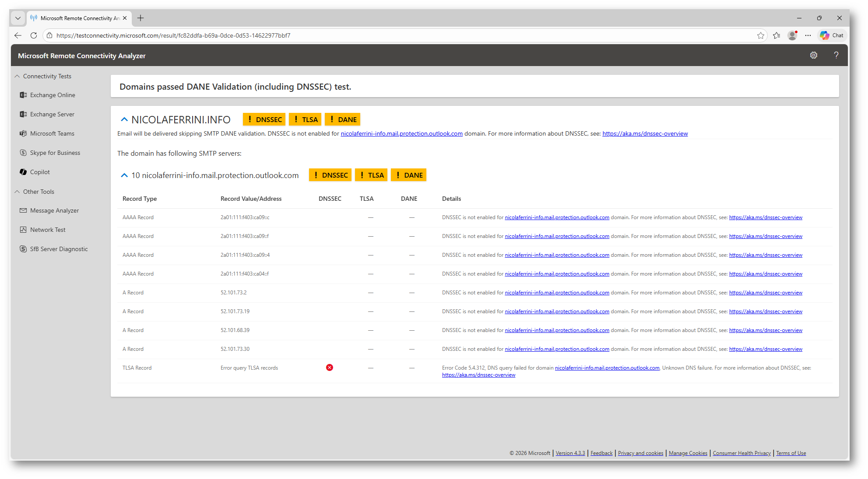This screenshot has height=479, width=868.
Task: Add this page to favorites with the star icon
Action: [x=761, y=35]
